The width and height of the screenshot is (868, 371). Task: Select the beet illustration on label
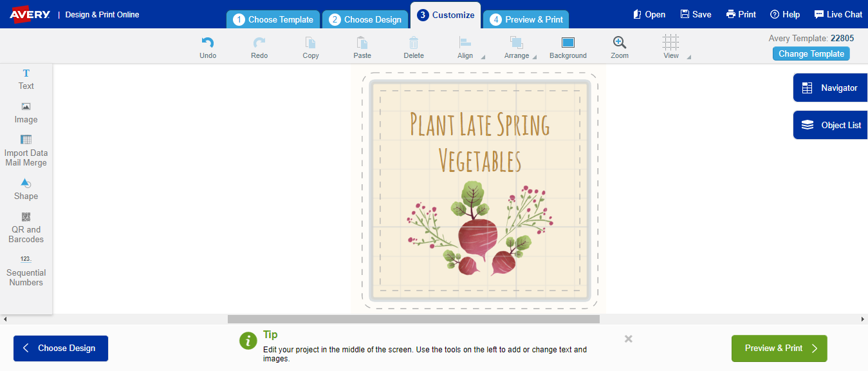(480, 229)
